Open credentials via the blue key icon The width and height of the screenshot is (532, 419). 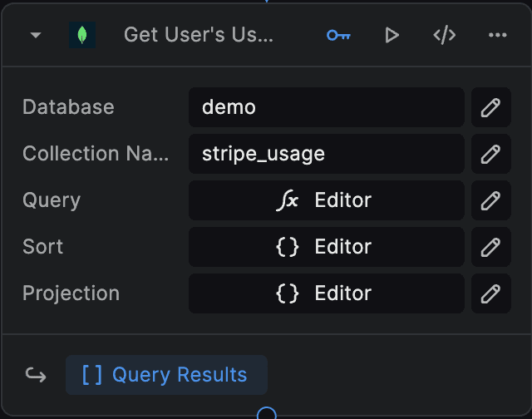tap(338, 35)
